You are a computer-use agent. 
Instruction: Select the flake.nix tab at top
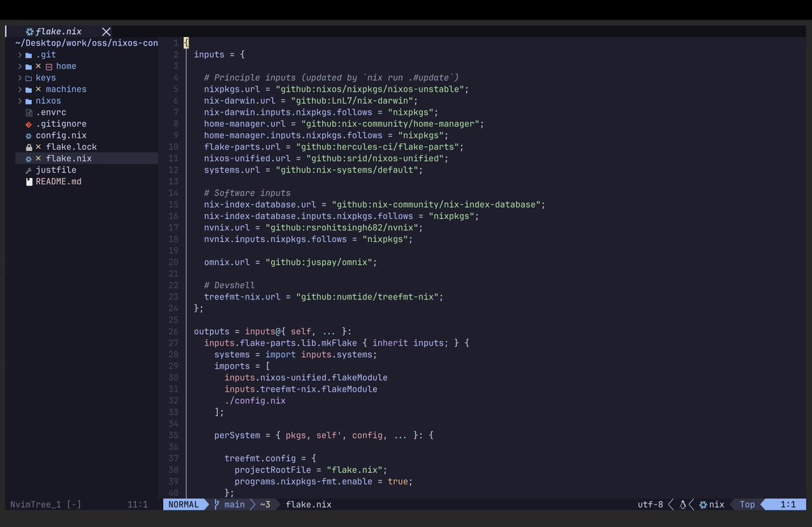click(59, 32)
